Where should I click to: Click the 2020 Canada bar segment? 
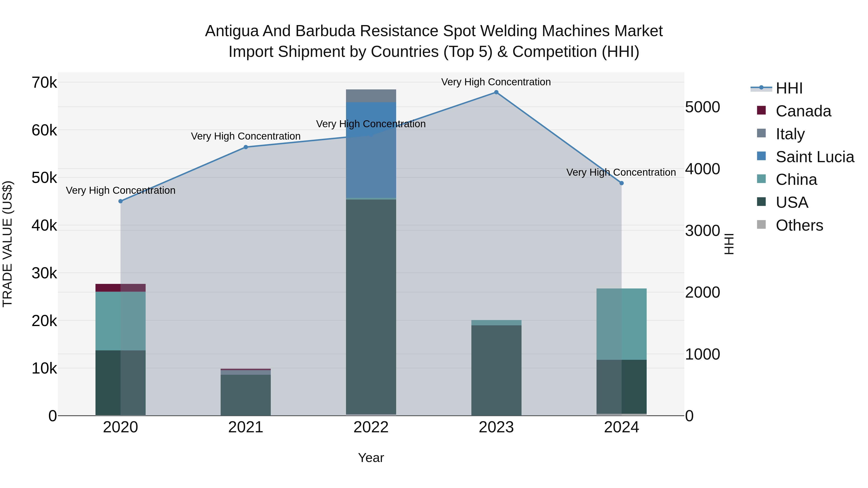pyautogui.click(x=121, y=288)
